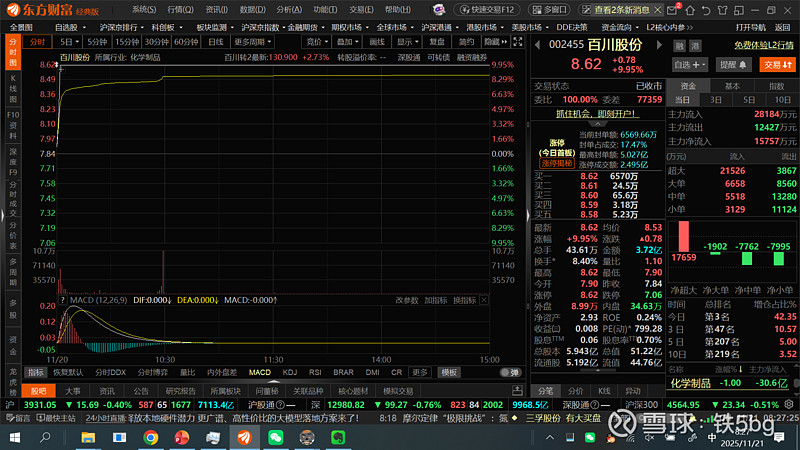Select the 15分钟 period tab
The width and height of the screenshot is (800, 450).
[127, 42]
